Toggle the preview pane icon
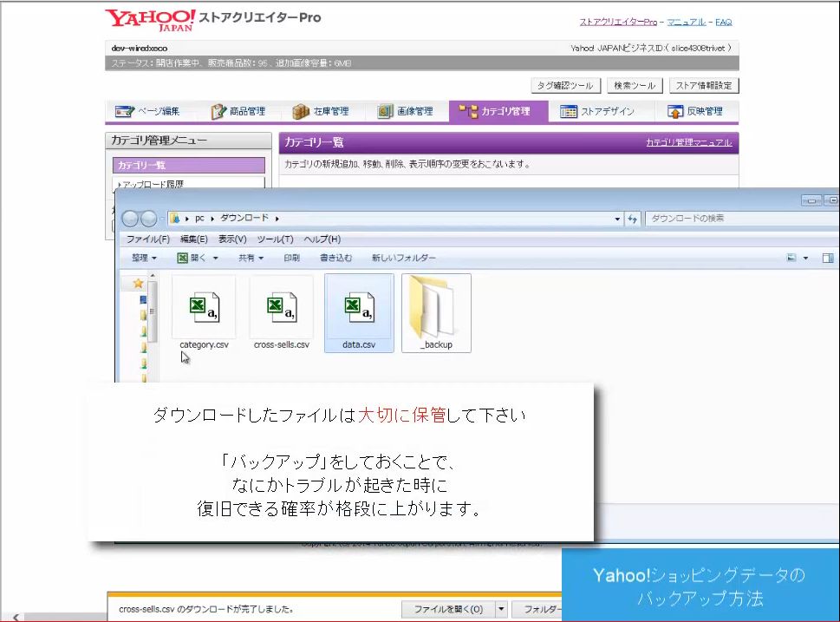Screen dimensions: 840x622 point(828,258)
